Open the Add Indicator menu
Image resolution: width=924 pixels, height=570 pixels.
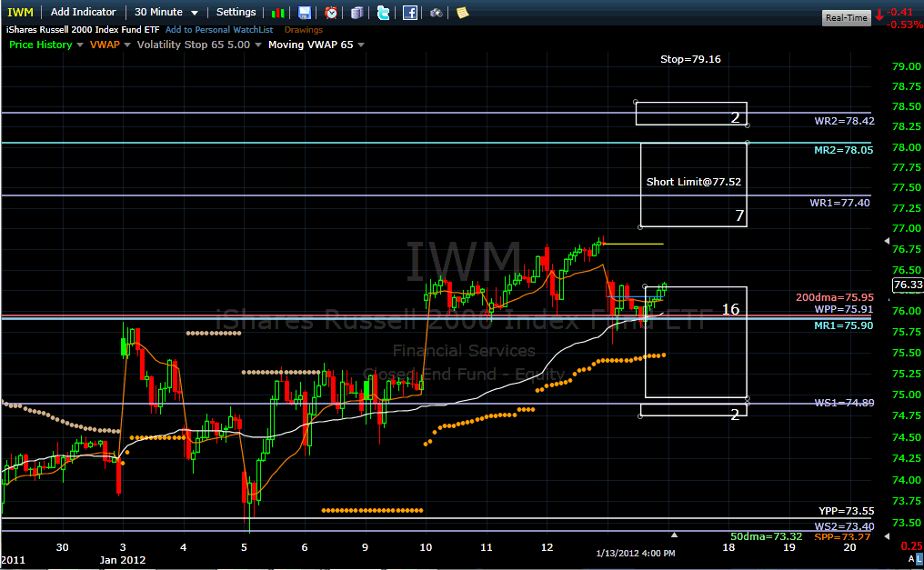point(83,12)
